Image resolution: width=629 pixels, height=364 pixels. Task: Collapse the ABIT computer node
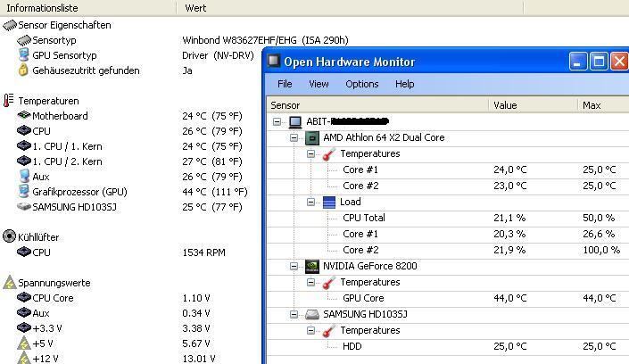click(277, 121)
